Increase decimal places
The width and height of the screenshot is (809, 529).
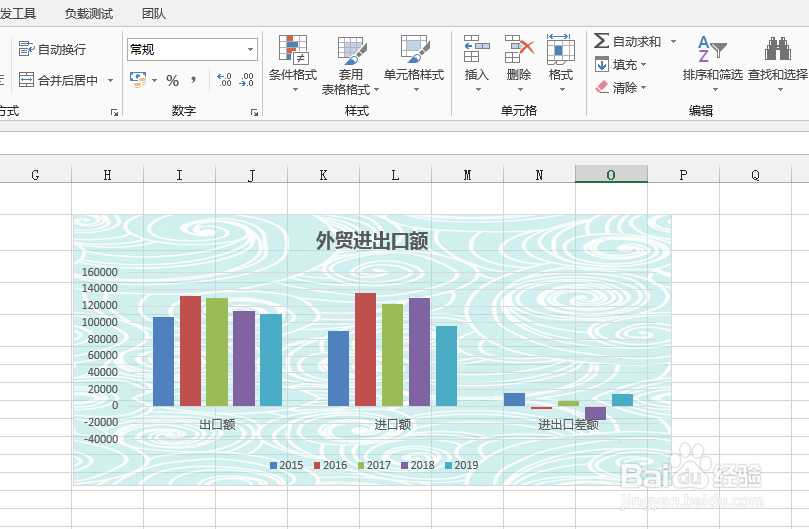tap(224, 80)
